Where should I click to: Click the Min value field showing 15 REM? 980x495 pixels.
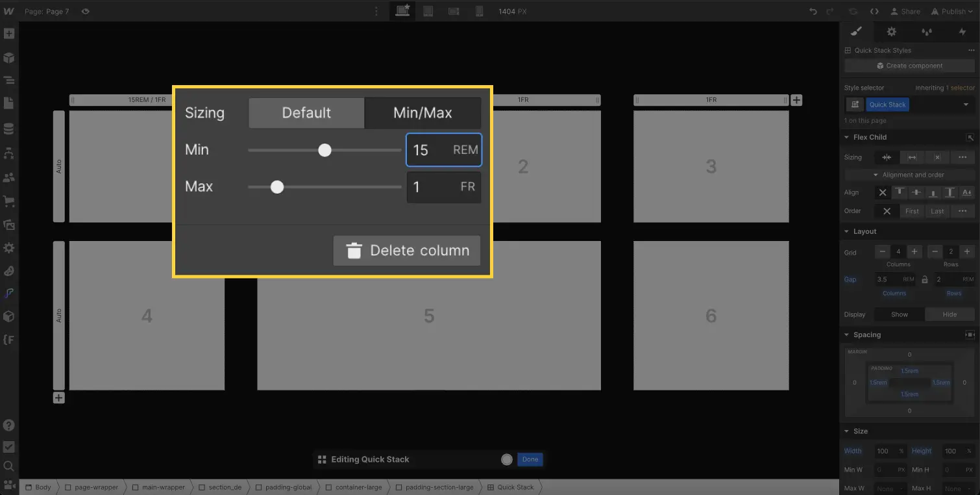(x=443, y=149)
